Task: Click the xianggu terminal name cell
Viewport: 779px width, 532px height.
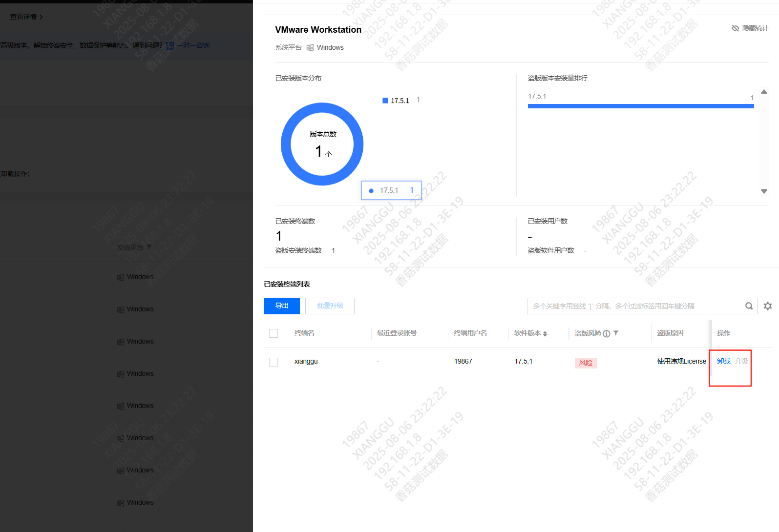Action: tap(306, 361)
